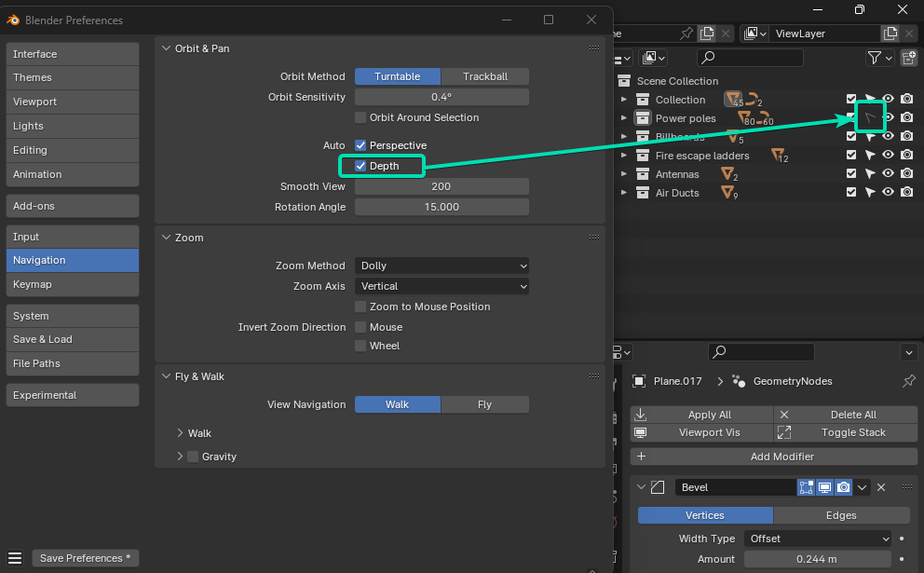The width and height of the screenshot is (924, 573).
Task: Open the Zoom Axis dropdown
Action: point(442,287)
